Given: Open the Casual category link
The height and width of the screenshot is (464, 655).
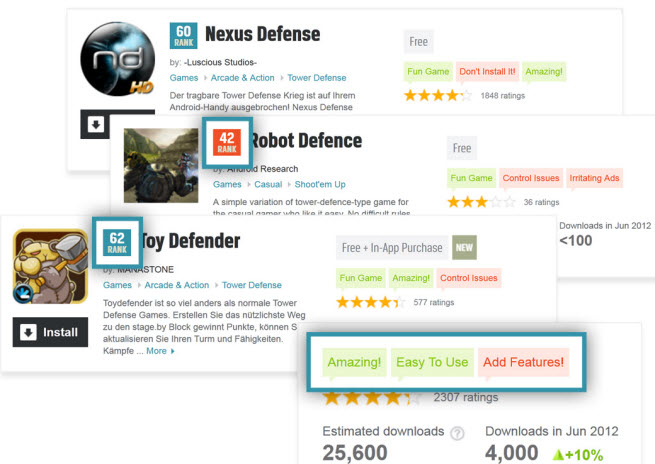Looking at the screenshot, I should coord(268,184).
